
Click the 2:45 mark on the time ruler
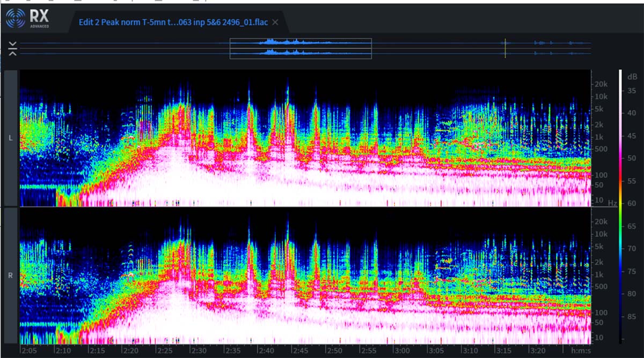tap(301, 350)
